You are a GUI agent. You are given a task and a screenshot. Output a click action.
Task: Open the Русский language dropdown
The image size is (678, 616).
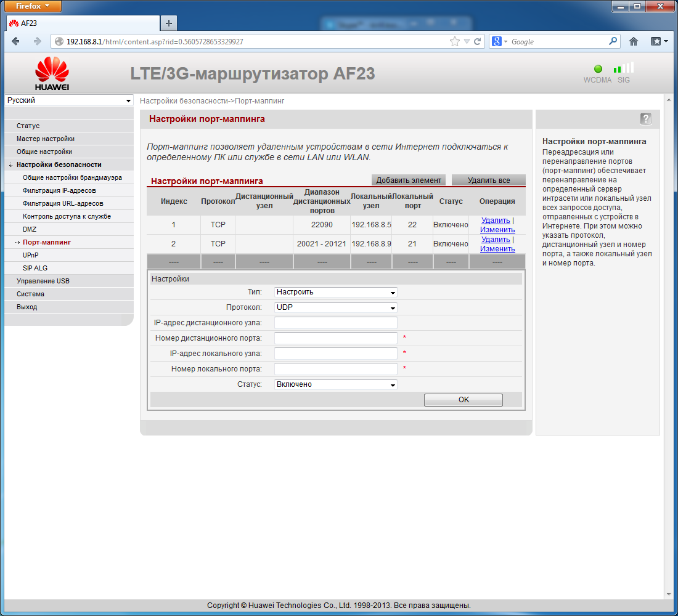(69, 100)
